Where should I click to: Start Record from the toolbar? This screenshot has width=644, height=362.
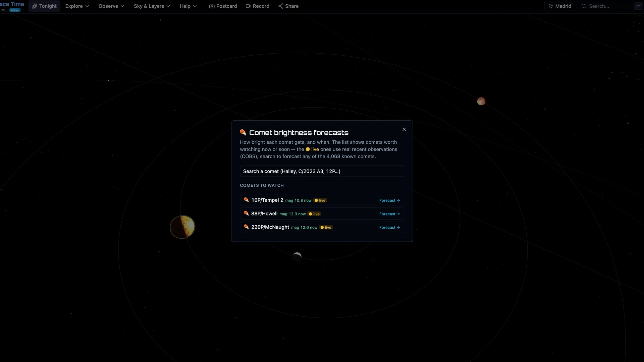257,6
